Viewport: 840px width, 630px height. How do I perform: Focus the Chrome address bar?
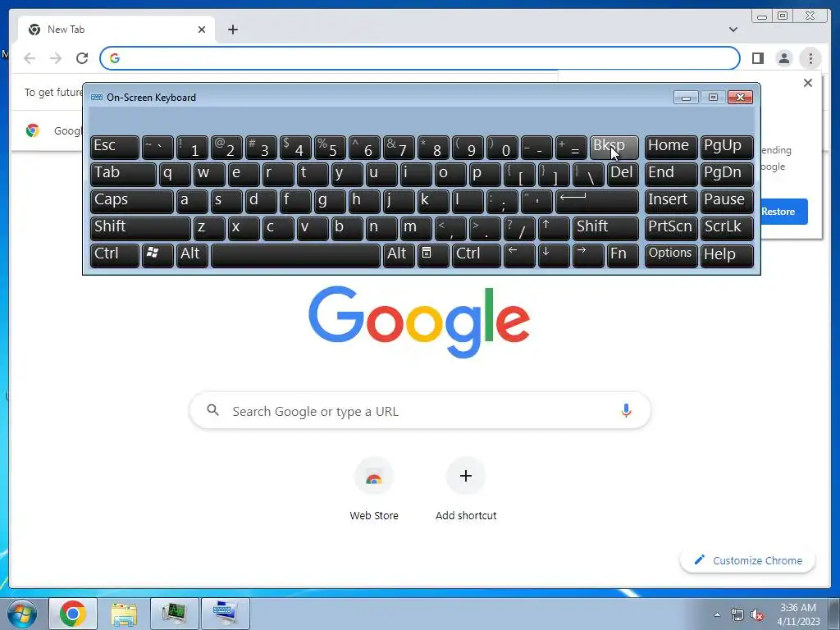click(419, 58)
